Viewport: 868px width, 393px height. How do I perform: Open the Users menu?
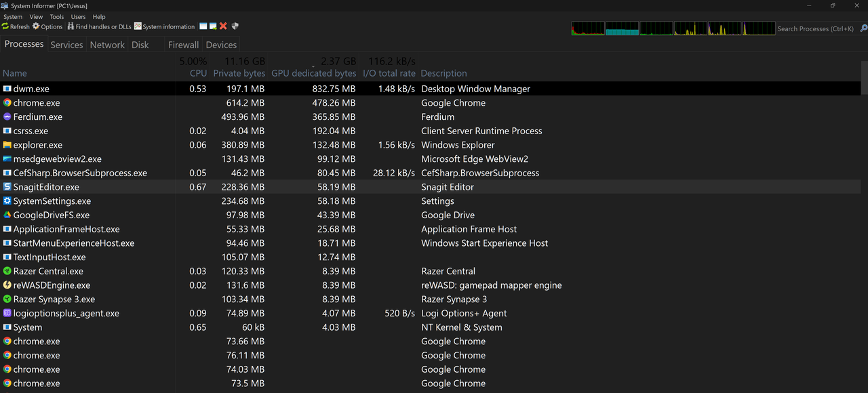79,17
